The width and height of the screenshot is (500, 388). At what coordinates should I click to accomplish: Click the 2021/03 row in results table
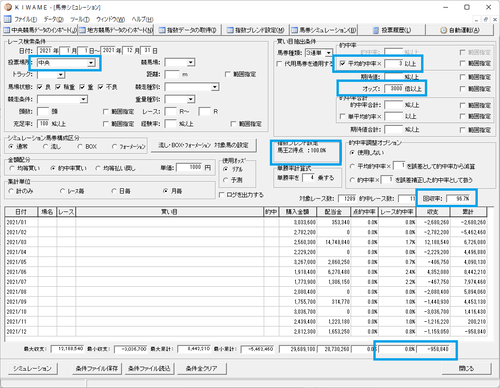(246, 242)
